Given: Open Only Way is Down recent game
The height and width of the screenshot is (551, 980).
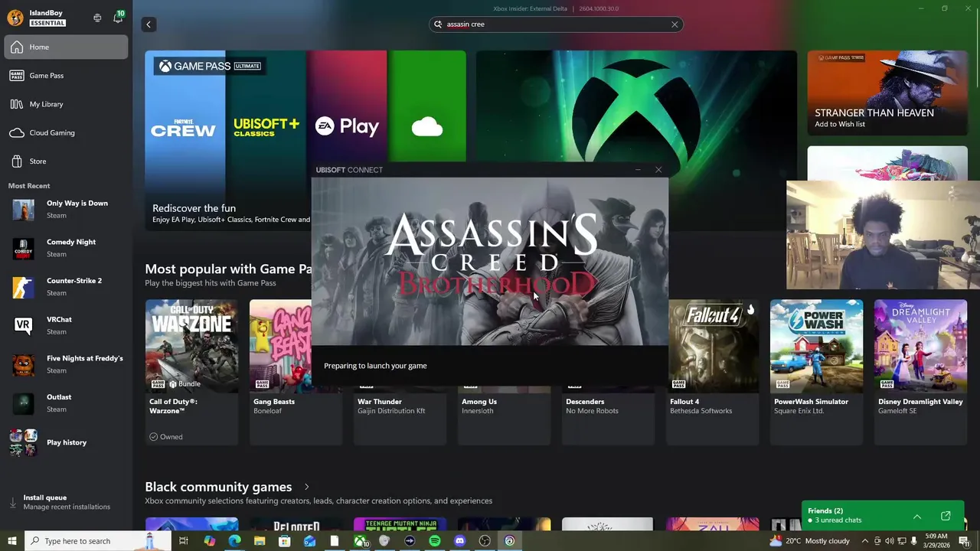Looking at the screenshot, I should click(66, 209).
